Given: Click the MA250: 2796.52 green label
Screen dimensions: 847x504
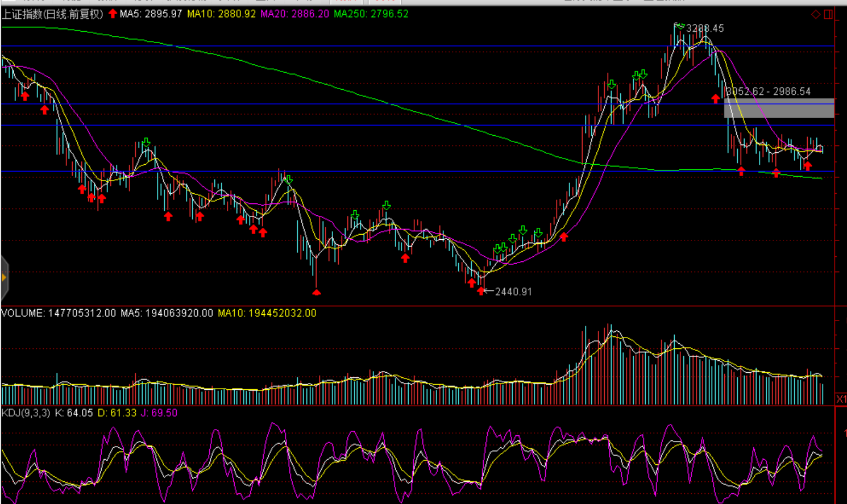Looking at the screenshot, I should pyautogui.click(x=371, y=14).
